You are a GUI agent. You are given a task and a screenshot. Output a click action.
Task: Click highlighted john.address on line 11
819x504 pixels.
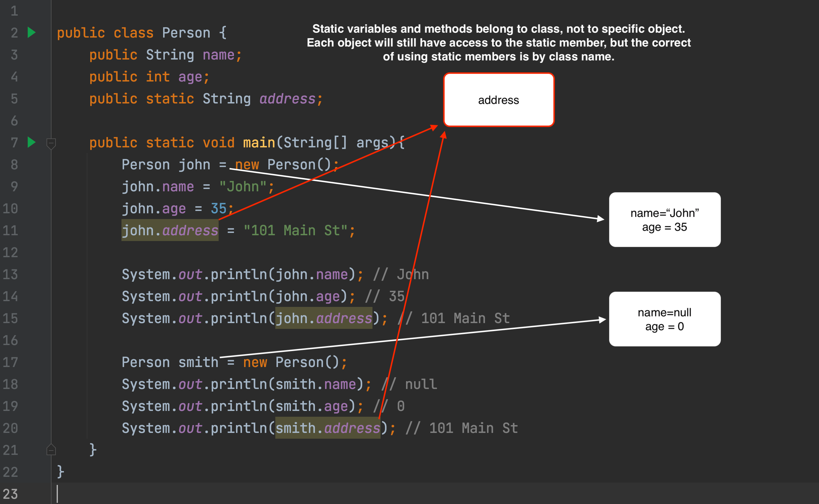point(170,230)
